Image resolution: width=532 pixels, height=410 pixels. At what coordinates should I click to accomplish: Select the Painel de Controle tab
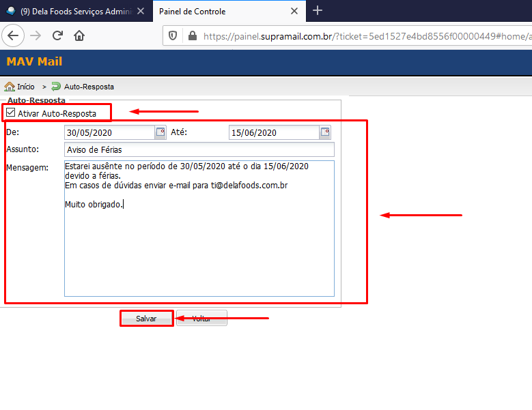219,12
